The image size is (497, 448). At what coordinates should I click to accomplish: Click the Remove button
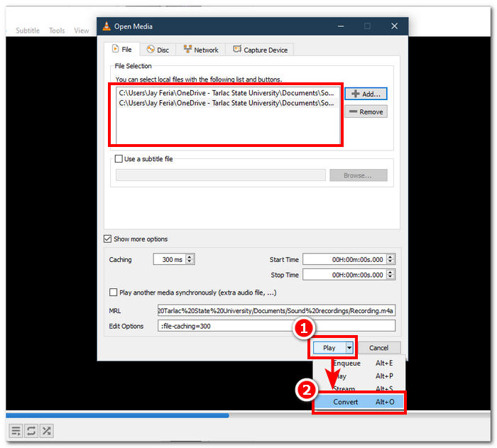pos(366,111)
